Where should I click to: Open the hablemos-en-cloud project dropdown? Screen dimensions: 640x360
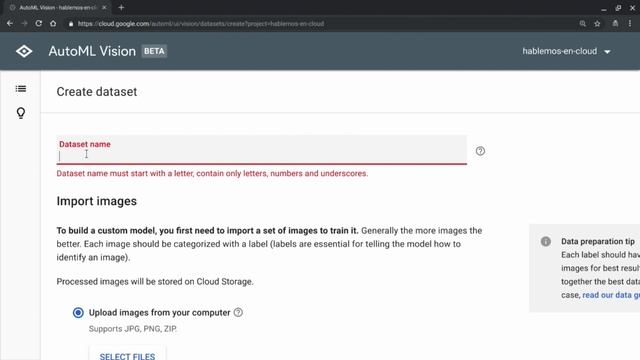566,51
